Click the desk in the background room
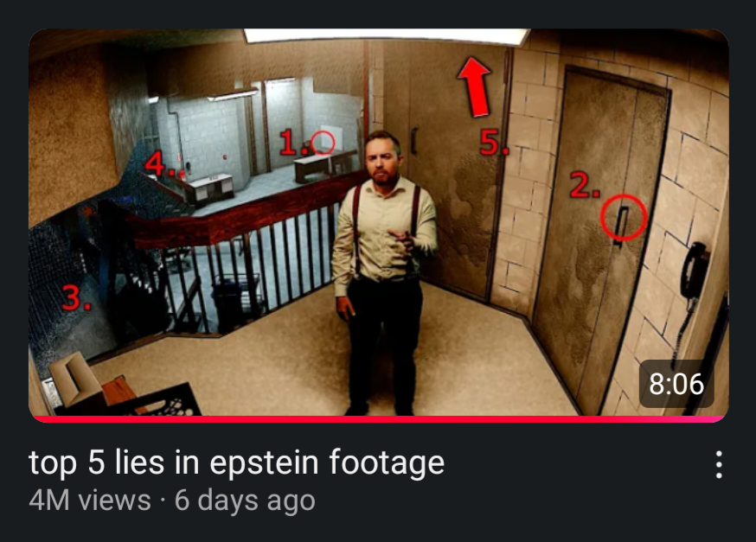This screenshot has width=756, height=542. point(325,165)
